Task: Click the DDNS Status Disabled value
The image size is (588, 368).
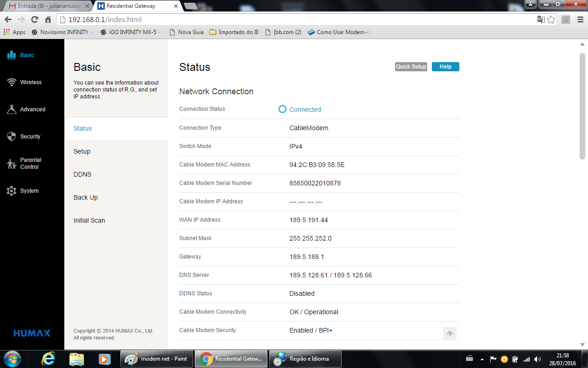Action: 302,293
